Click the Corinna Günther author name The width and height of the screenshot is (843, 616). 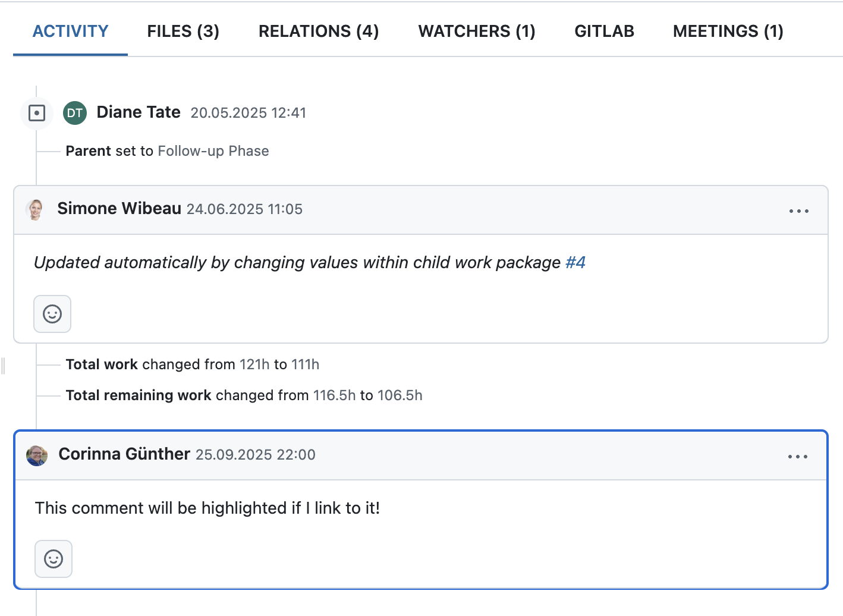click(x=124, y=454)
